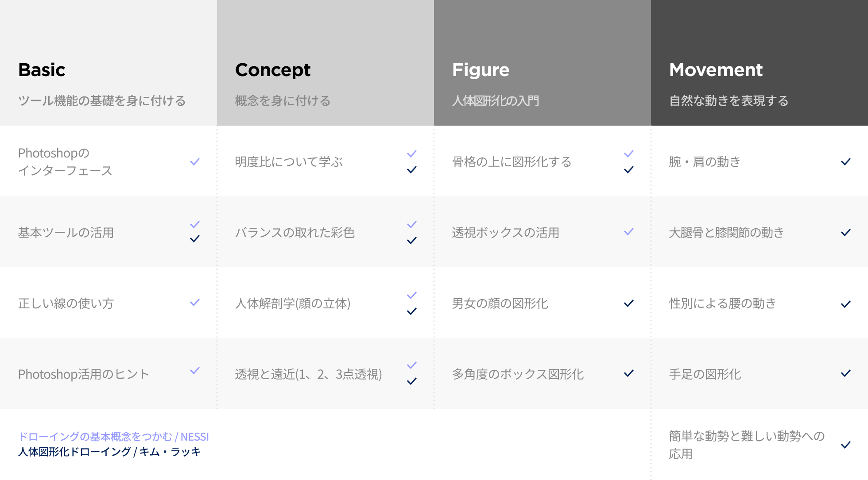Click the checkmark beside 大腿骨と膝関節の動き

pyautogui.click(x=846, y=232)
